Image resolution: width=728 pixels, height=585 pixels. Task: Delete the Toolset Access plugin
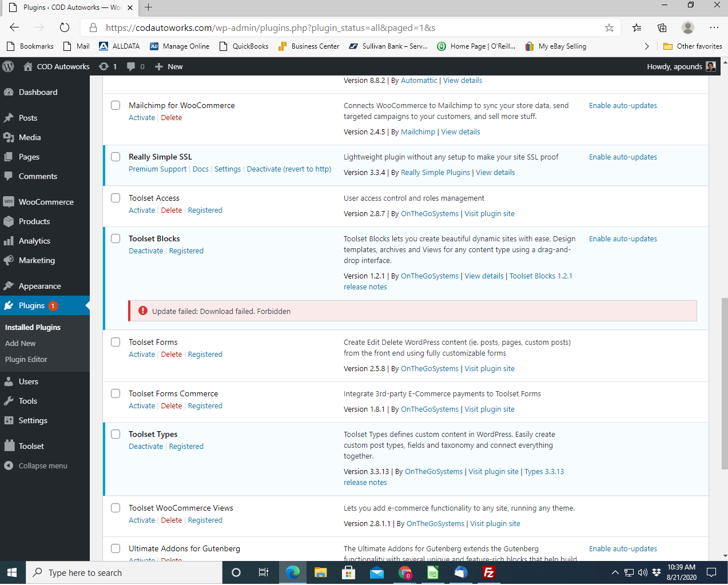point(171,210)
